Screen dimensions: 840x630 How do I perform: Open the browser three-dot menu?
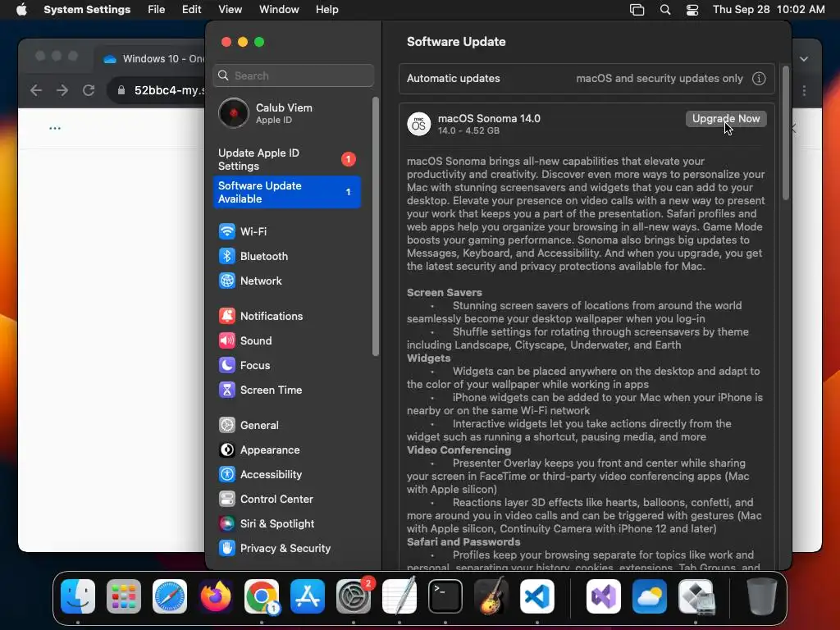click(804, 90)
